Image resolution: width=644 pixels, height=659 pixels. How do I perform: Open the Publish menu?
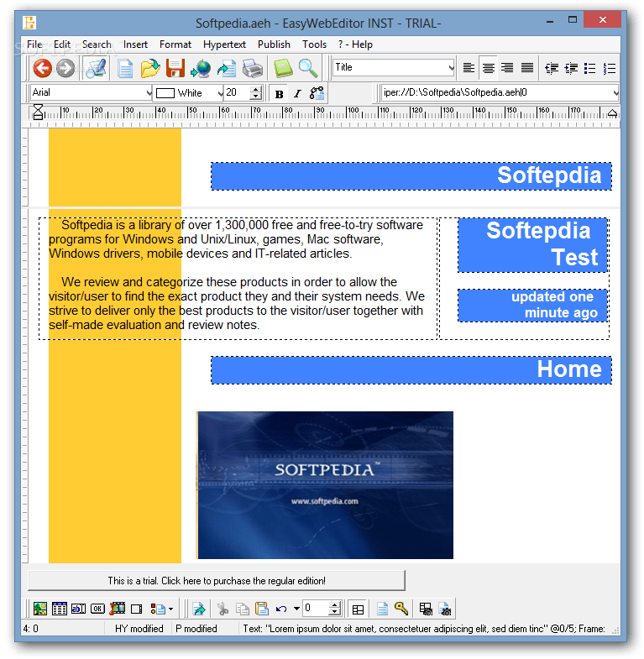[274, 44]
